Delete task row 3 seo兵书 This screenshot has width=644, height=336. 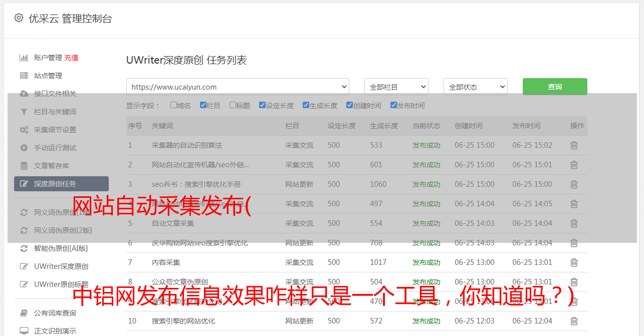[574, 184]
